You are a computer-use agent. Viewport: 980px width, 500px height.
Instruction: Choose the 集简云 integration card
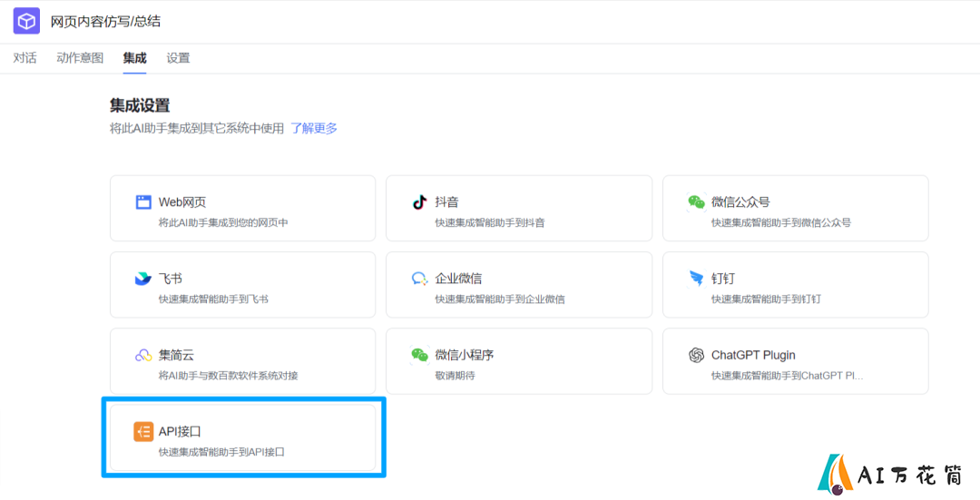(x=242, y=361)
